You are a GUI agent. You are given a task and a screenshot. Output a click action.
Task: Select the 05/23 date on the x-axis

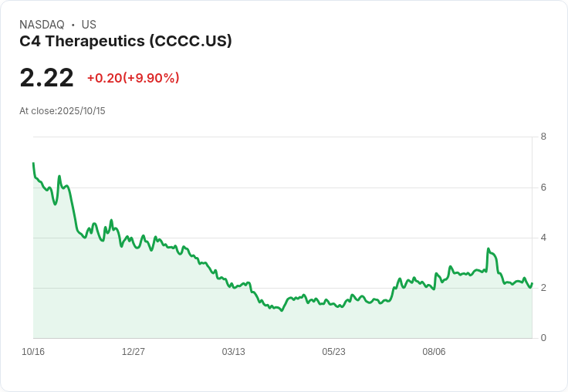click(x=334, y=352)
